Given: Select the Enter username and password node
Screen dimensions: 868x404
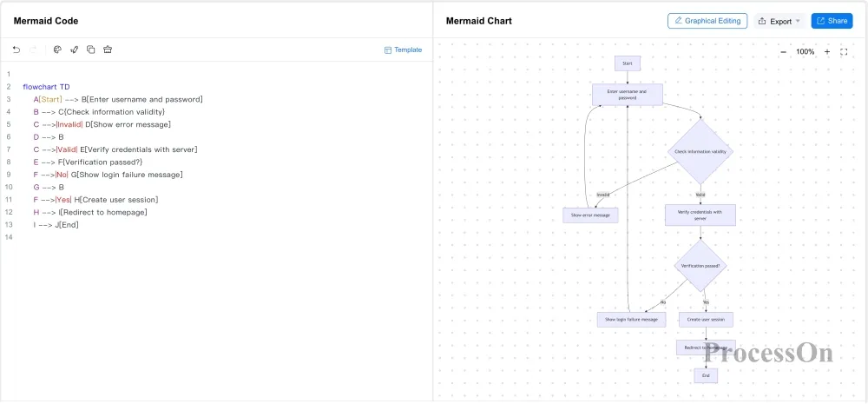Looking at the screenshot, I should (x=628, y=94).
